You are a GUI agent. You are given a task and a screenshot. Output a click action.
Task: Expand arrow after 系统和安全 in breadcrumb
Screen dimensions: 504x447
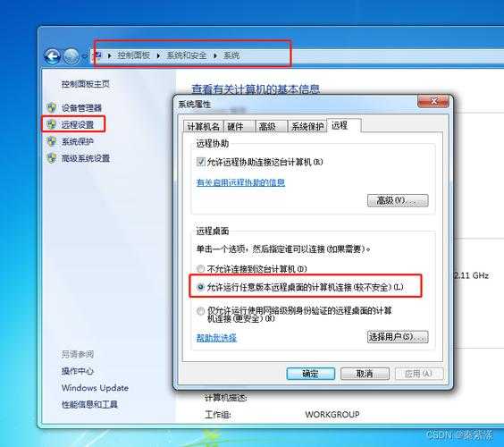pos(215,55)
